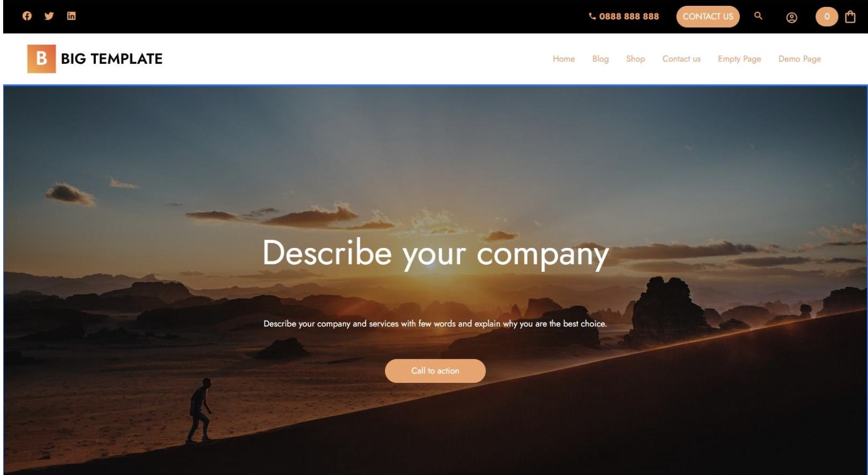Viewport: 868px width, 475px height.
Task: Open the shopping bag cart icon
Action: (850, 17)
